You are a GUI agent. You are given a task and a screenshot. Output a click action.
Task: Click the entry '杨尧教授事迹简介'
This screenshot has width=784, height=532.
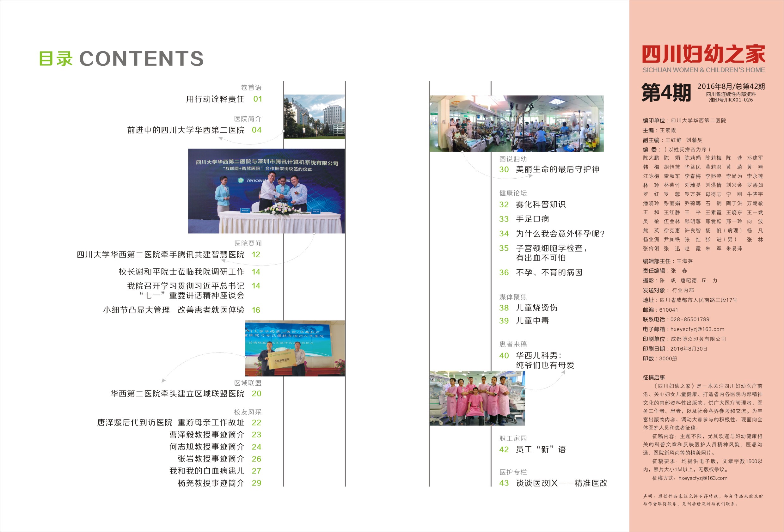point(211,483)
